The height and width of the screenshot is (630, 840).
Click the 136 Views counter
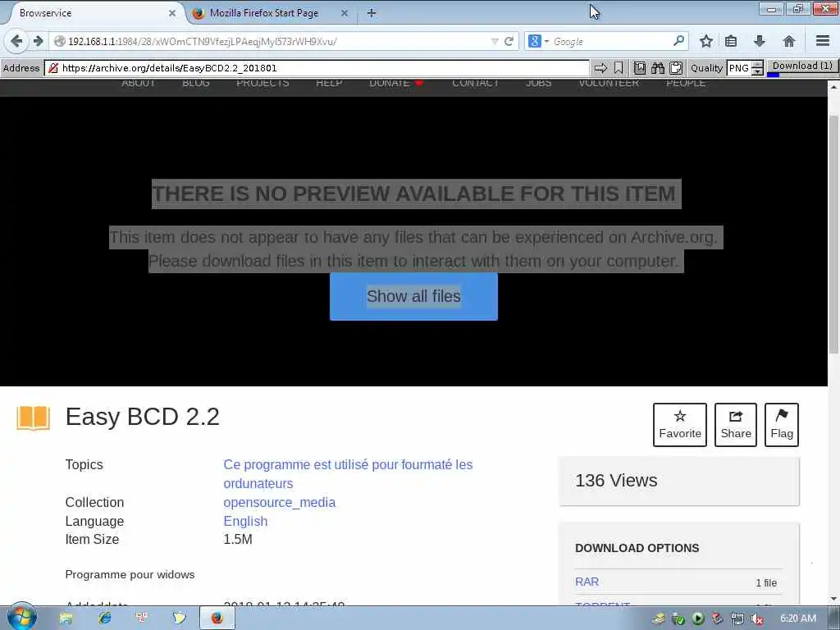click(616, 481)
